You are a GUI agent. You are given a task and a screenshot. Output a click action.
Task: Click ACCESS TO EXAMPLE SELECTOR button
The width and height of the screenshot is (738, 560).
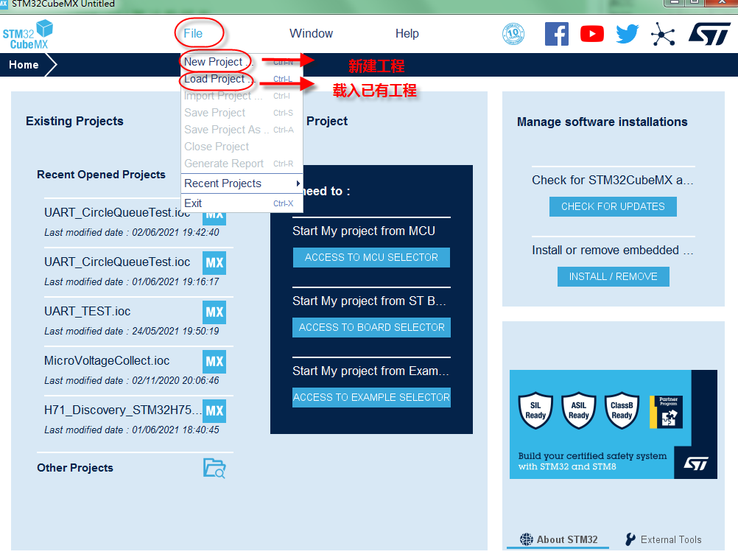pyautogui.click(x=371, y=397)
